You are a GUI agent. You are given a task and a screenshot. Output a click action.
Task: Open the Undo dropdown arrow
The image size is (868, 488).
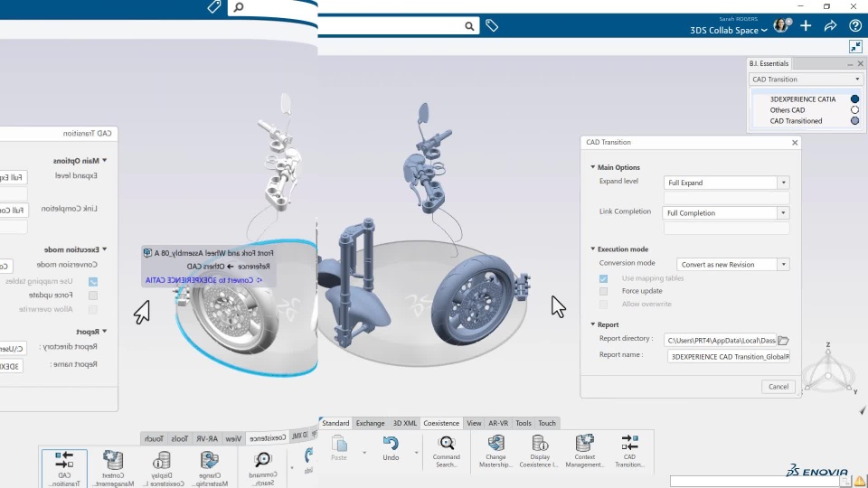416,453
